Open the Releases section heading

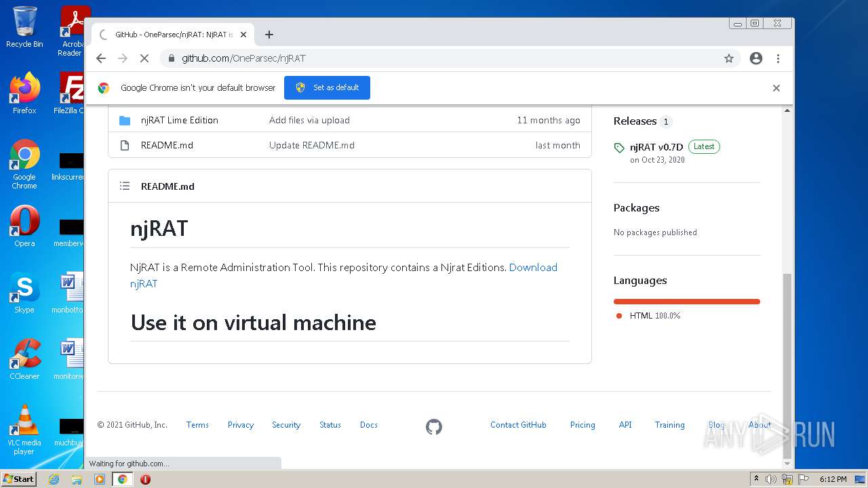pyautogui.click(x=635, y=121)
